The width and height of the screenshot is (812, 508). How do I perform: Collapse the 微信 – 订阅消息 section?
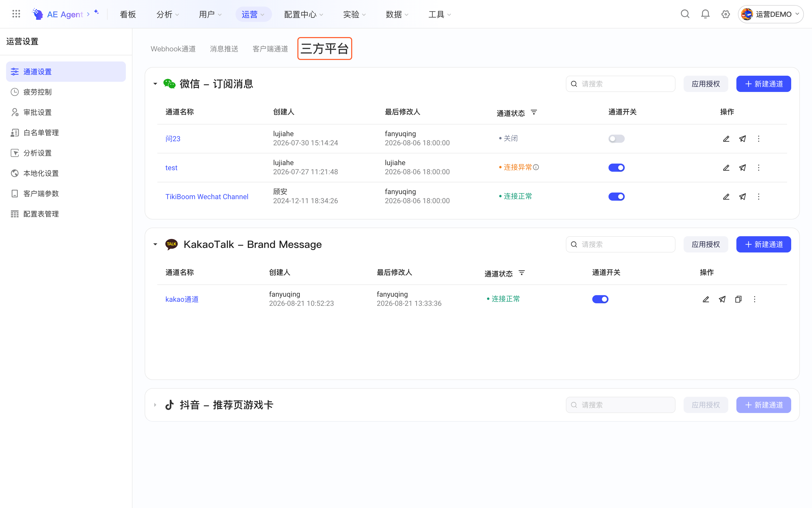[x=155, y=84]
